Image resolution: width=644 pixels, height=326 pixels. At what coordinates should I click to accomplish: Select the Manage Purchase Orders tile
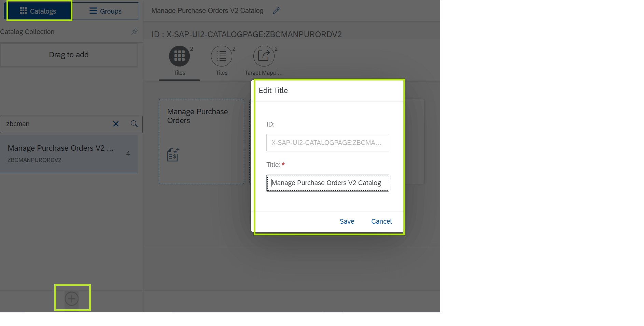point(201,141)
